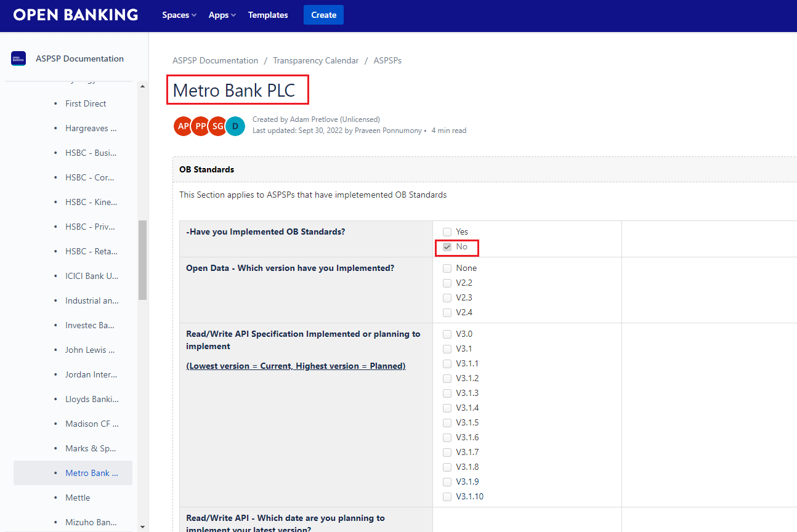This screenshot has width=797, height=532.
Task: Open the Mettle page in sidebar
Action: (78, 498)
